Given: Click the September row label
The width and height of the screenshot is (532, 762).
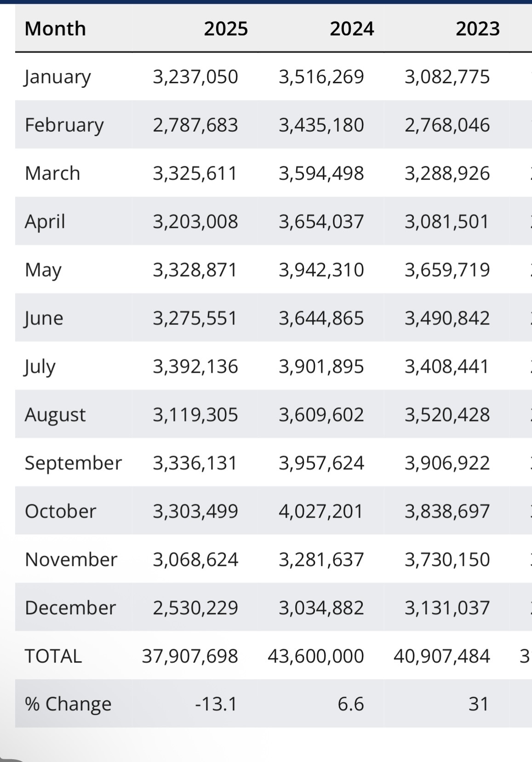Looking at the screenshot, I should pyautogui.click(x=73, y=463).
